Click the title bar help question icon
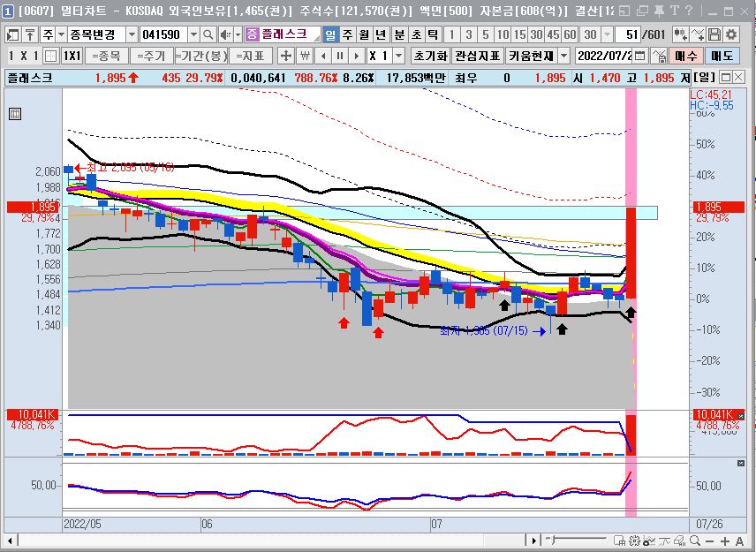 (689, 10)
